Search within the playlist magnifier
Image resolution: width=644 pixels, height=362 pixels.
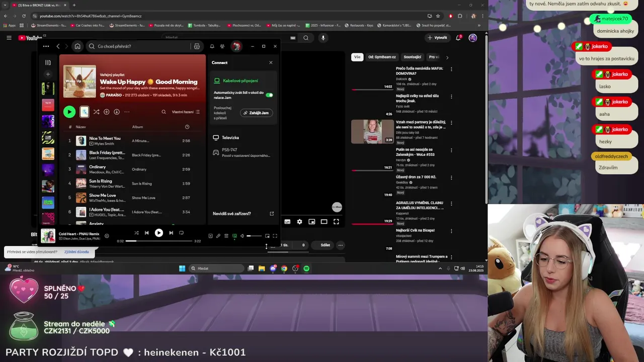coord(164,112)
